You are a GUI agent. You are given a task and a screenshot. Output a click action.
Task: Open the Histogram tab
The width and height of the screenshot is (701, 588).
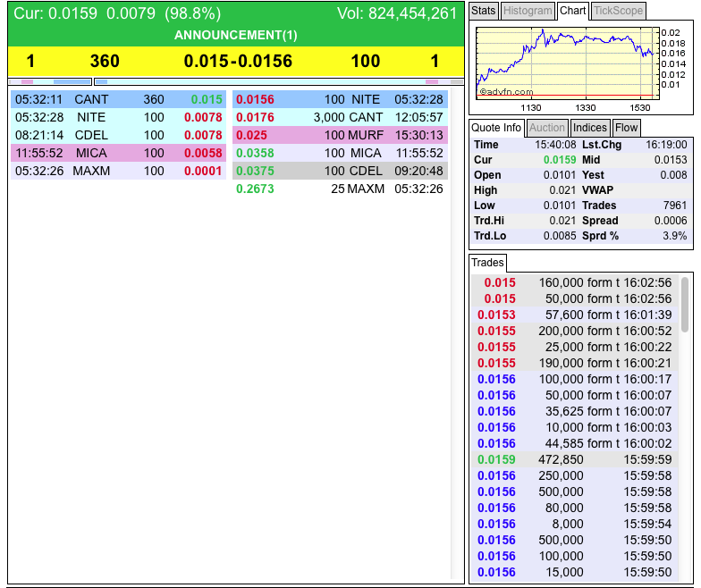(528, 11)
